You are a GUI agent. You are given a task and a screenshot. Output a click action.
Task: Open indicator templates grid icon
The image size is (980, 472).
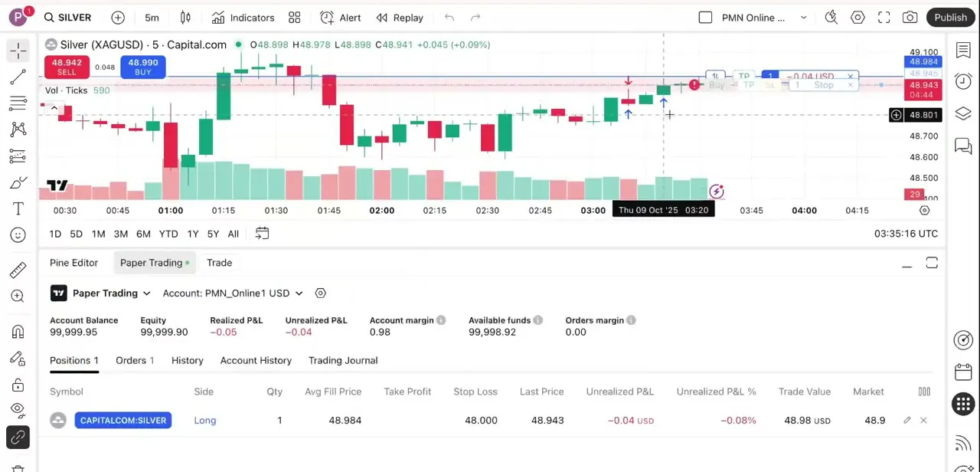(295, 18)
